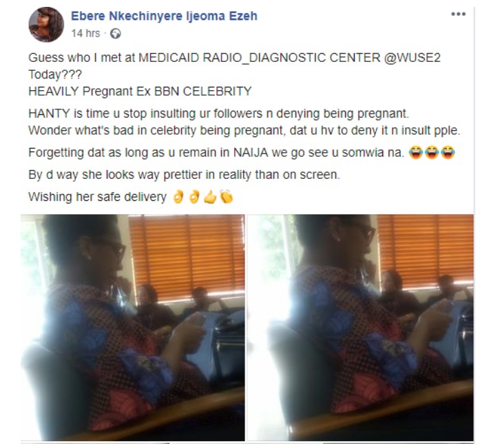Open Ebere Nkechinyere Ijeoma Ezeh's profile
The height and width of the screenshot is (448, 496).
tap(165, 17)
